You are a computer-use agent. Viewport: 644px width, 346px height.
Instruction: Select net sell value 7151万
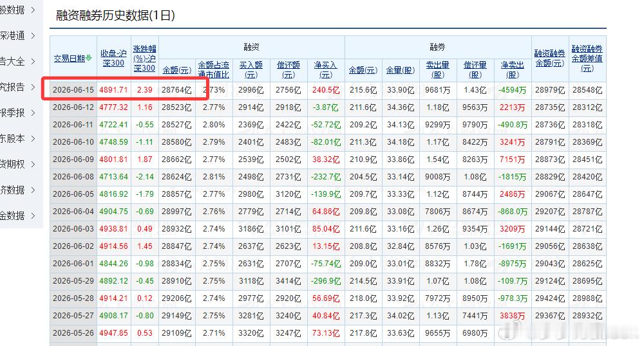[513, 159]
